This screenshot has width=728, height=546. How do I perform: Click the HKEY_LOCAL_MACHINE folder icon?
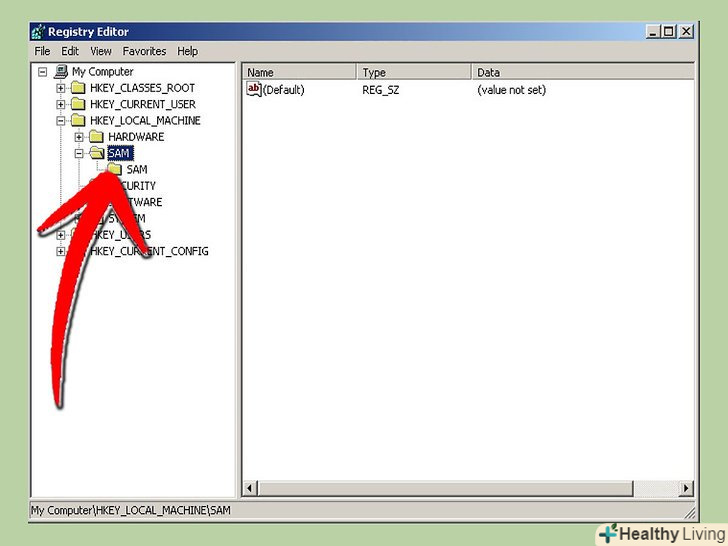(78, 120)
